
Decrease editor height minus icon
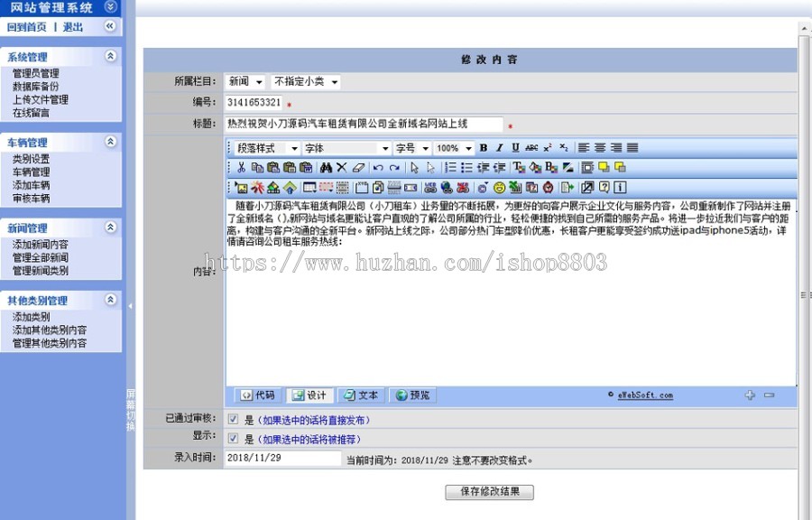pyautogui.click(x=769, y=395)
